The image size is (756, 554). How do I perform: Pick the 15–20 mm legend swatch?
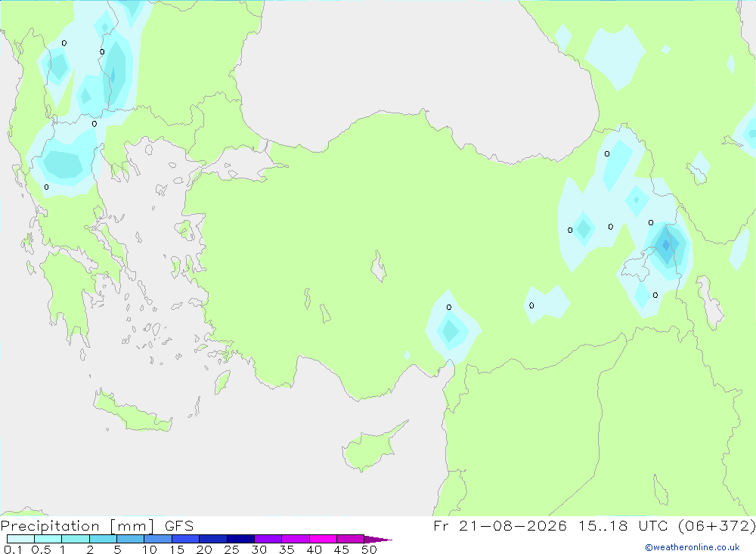[186, 539]
